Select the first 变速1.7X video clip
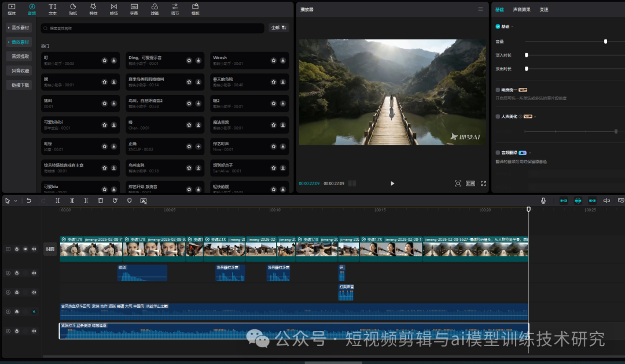The image size is (625, 364). [x=91, y=249]
